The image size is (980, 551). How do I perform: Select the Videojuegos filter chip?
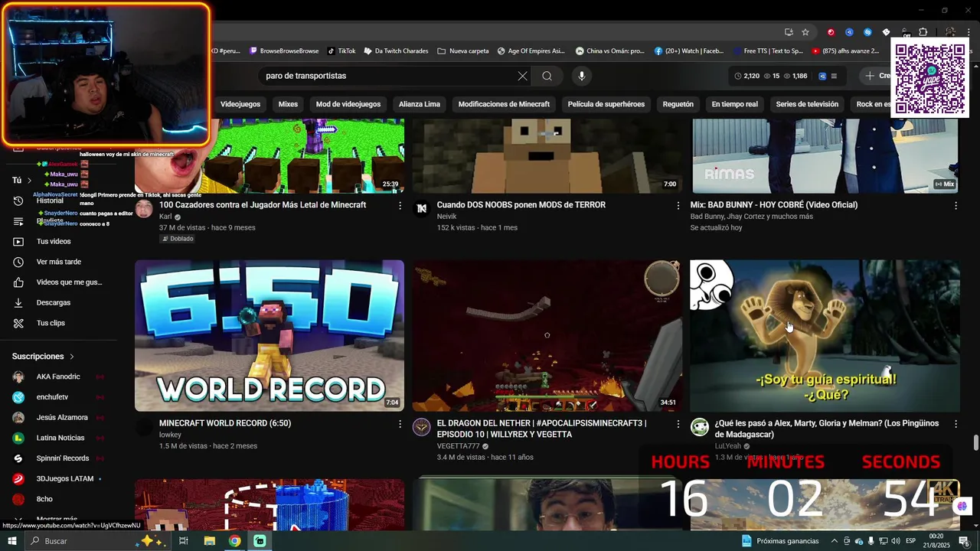click(x=240, y=104)
